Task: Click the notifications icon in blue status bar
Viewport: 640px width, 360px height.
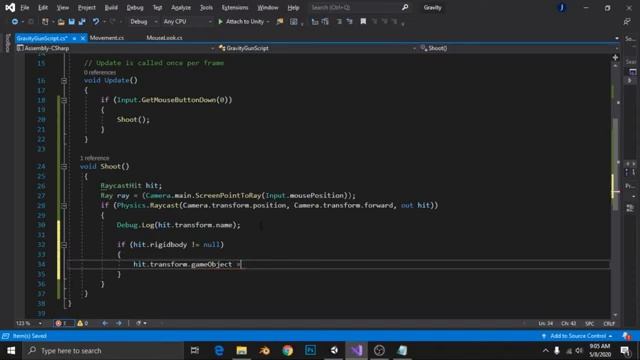Action: (x=627, y=336)
